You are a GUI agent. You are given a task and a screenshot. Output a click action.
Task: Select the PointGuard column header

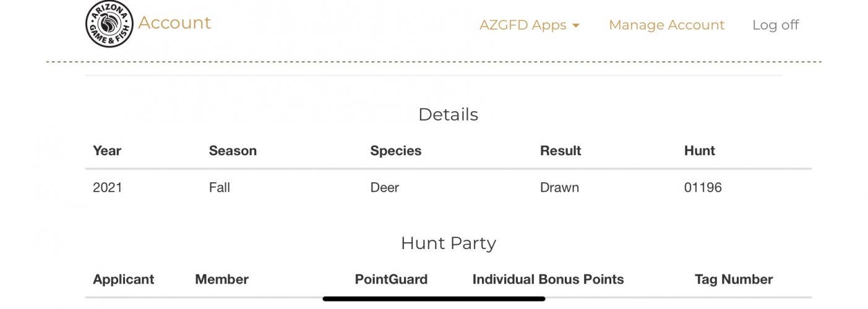[x=391, y=279]
